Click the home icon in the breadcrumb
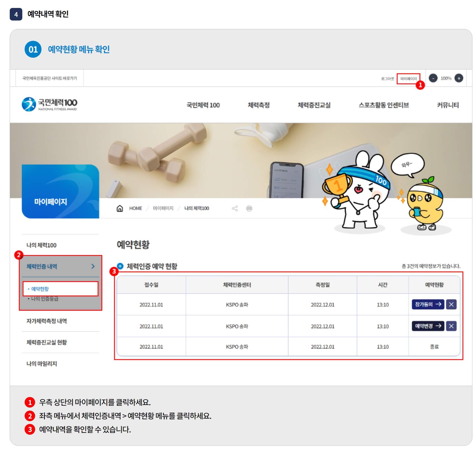 pyautogui.click(x=120, y=209)
